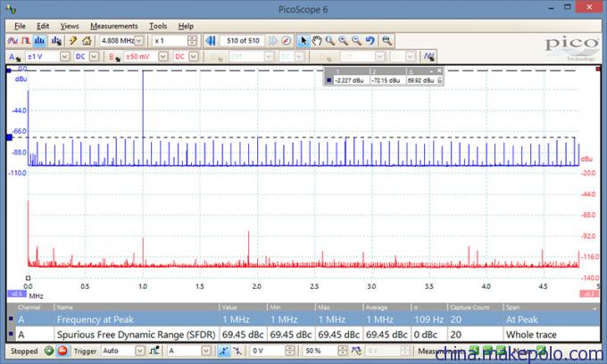Open trigger mode Auto dropdown
The width and height of the screenshot is (607, 364).
[140, 351]
